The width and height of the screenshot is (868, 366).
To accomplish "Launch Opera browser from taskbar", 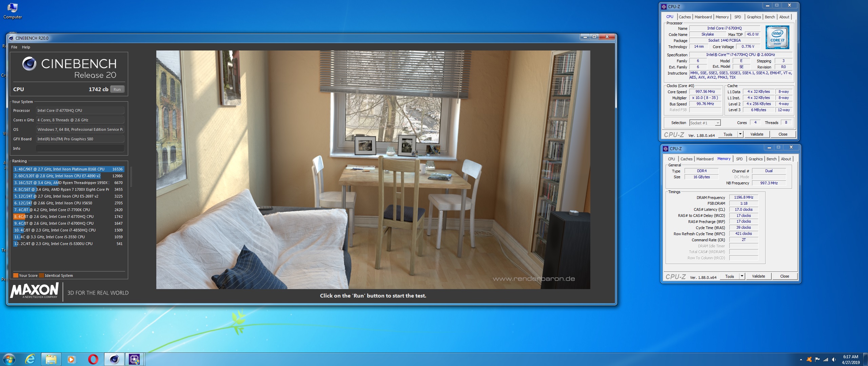I will 93,359.
